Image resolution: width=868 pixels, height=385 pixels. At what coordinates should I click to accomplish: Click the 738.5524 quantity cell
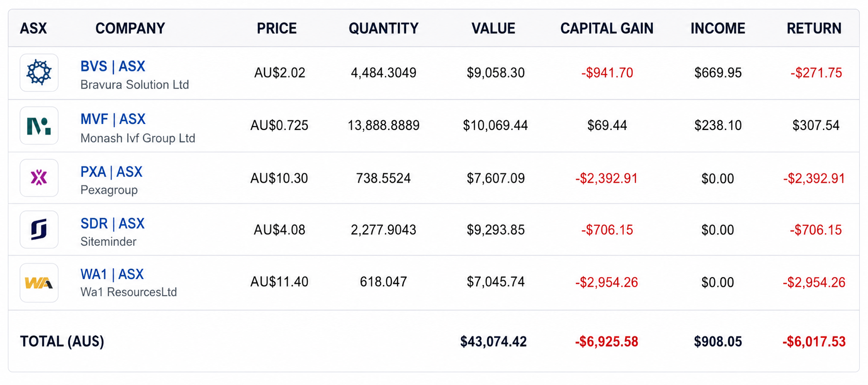click(x=384, y=178)
